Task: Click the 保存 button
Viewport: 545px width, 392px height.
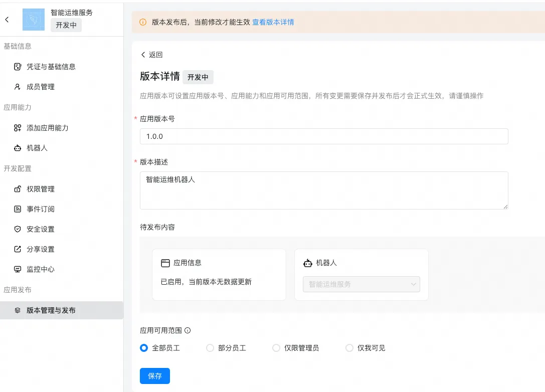Action: point(154,376)
